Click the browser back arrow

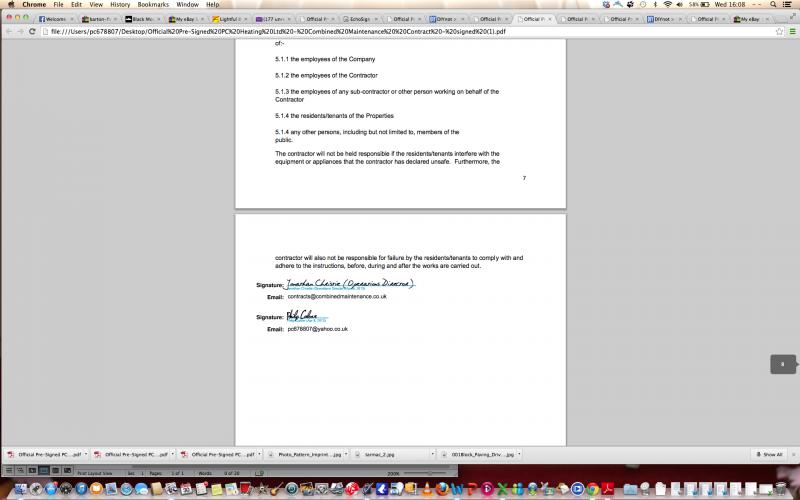[x=7, y=31]
